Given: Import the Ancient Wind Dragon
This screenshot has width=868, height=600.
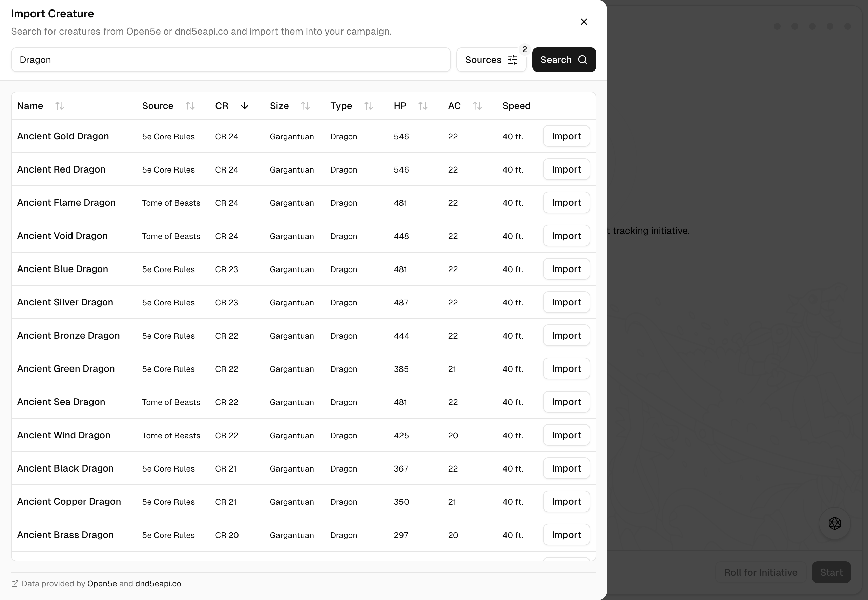Looking at the screenshot, I should [566, 435].
